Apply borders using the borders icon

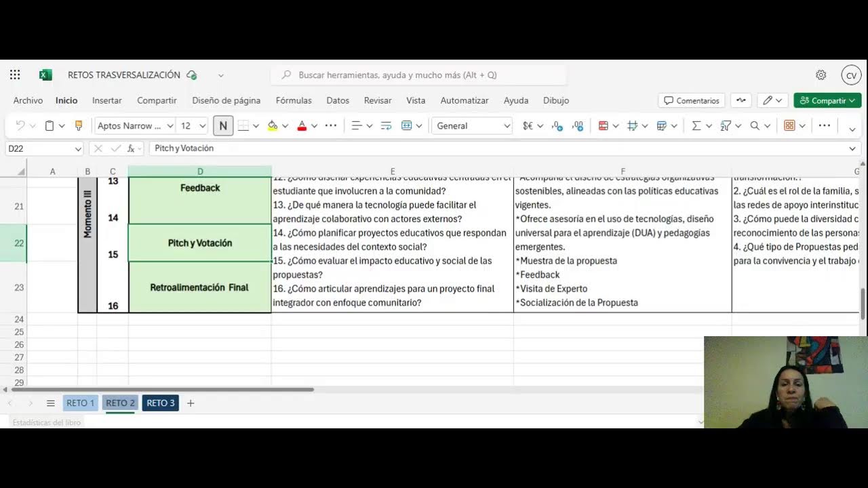pyautogui.click(x=243, y=125)
